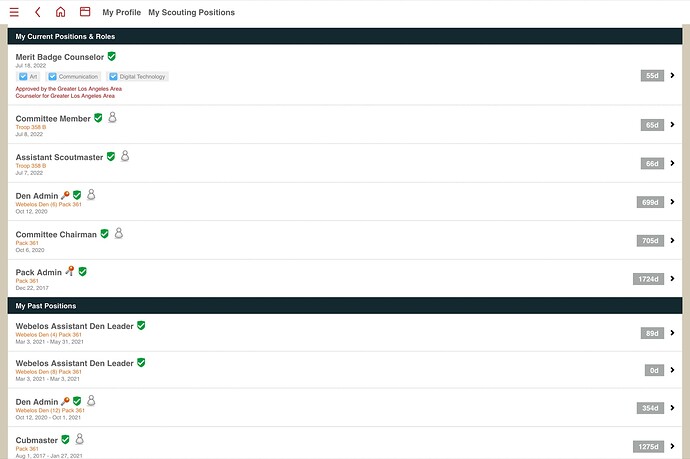Click shield on Webelos Den (8) Assistant Den Leader
This screenshot has height=459, width=690.
click(x=141, y=362)
